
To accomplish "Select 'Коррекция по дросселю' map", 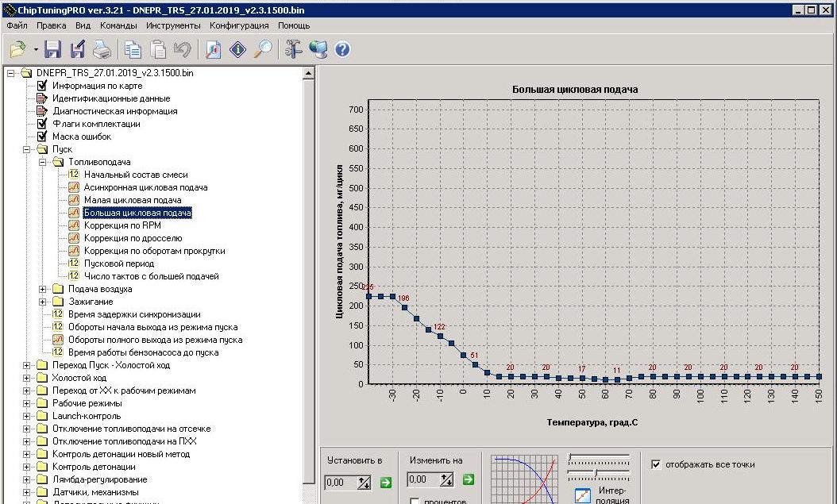I will pos(133,238).
